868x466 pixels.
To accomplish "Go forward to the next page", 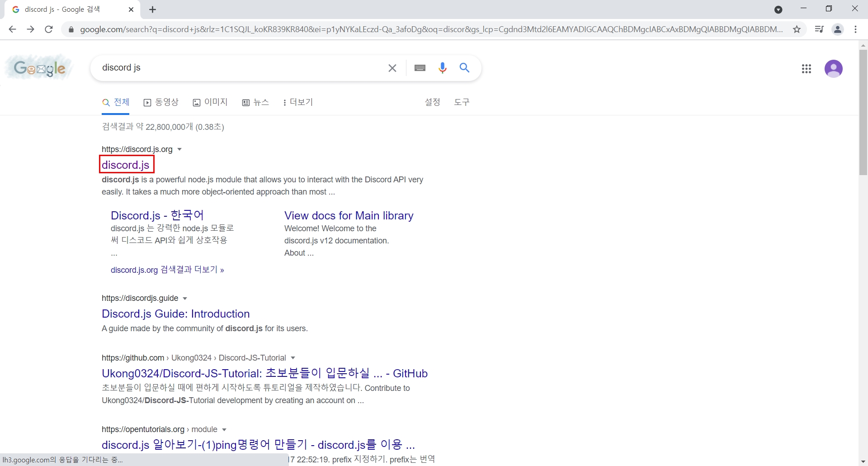I will click(30, 29).
